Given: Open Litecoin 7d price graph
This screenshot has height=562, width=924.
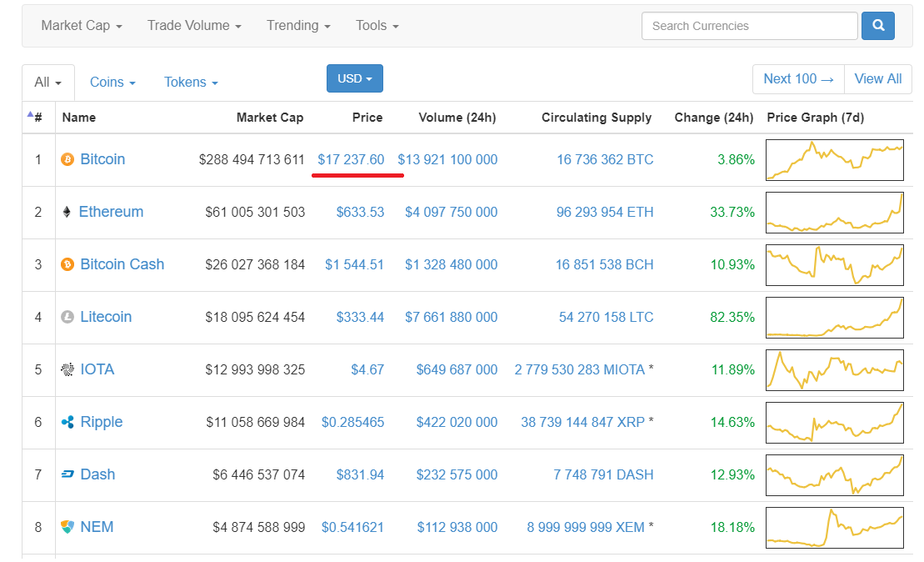Looking at the screenshot, I should click(x=834, y=317).
